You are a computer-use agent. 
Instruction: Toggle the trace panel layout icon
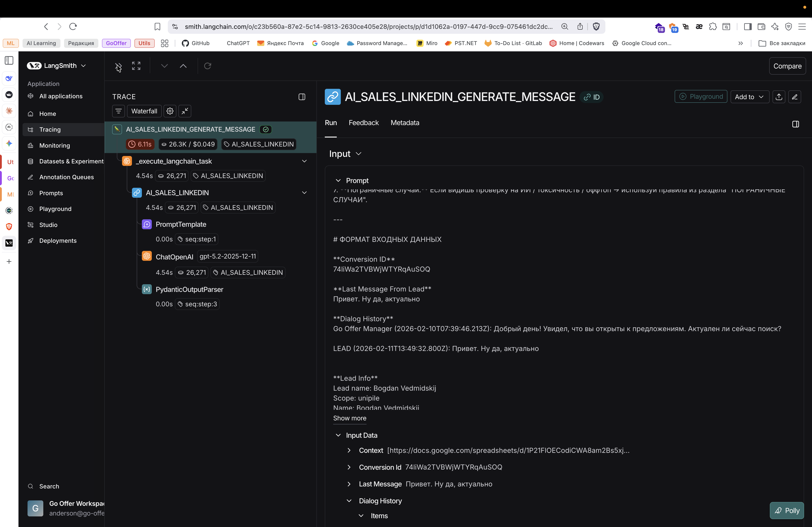pos(302,97)
